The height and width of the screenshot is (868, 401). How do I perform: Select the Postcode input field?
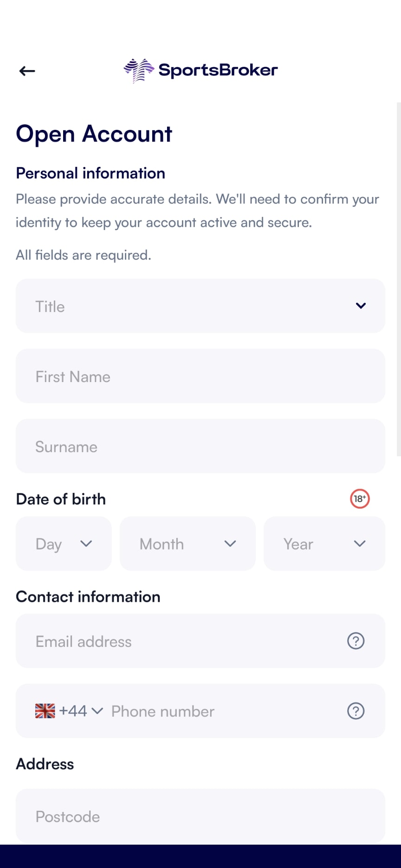tap(200, 816)
